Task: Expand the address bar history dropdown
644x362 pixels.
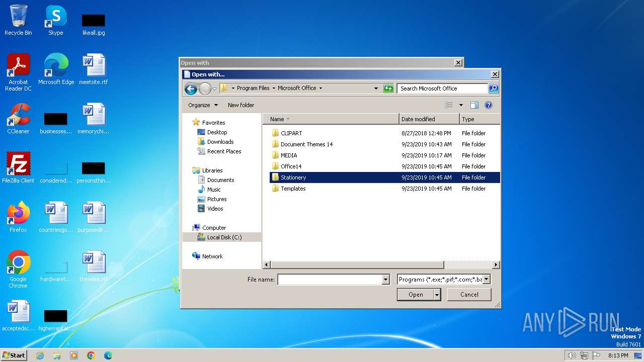Action: [376, 88]
